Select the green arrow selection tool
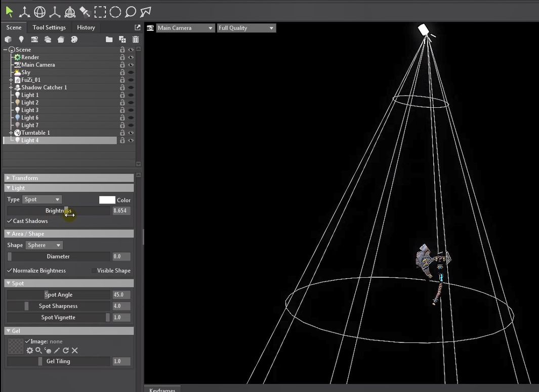This screenshot has width=539, height=392. (x=10, y=12)
